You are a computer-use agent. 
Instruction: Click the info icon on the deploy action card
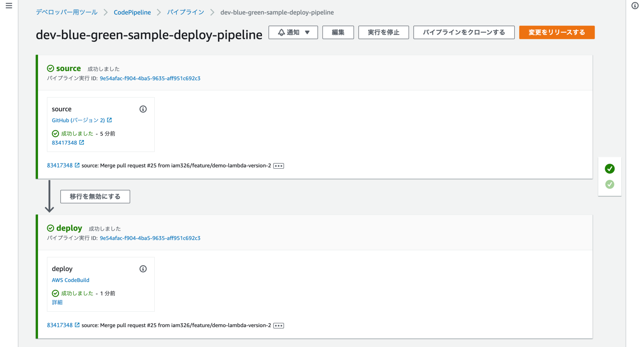(143, 269)
